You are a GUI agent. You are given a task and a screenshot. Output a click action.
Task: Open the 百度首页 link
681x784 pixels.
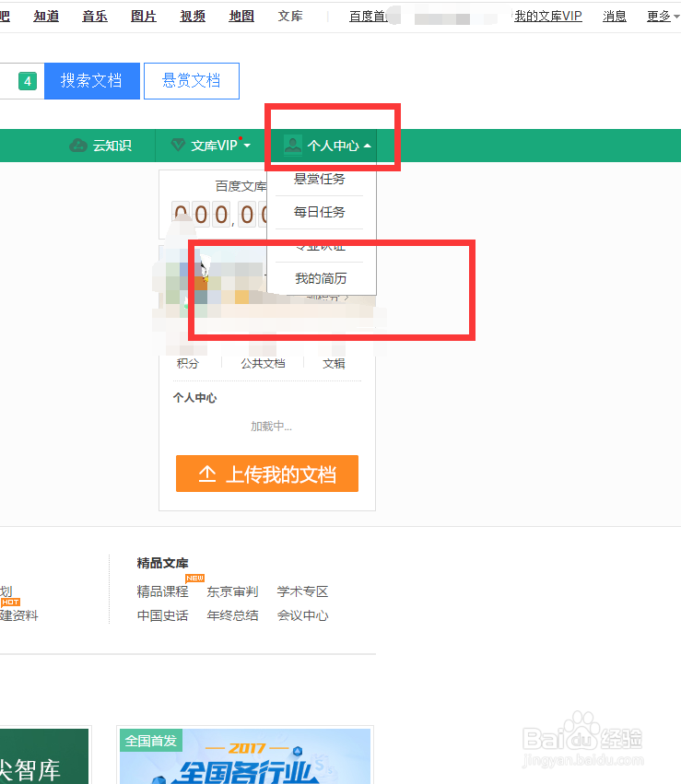(x=370, y=16)
